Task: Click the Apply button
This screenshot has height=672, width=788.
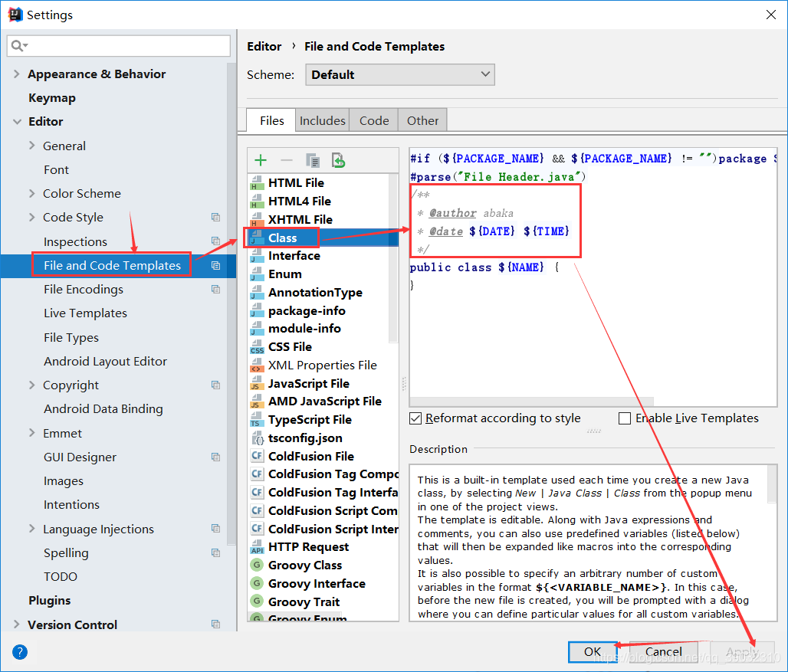Action: [742, 652]
